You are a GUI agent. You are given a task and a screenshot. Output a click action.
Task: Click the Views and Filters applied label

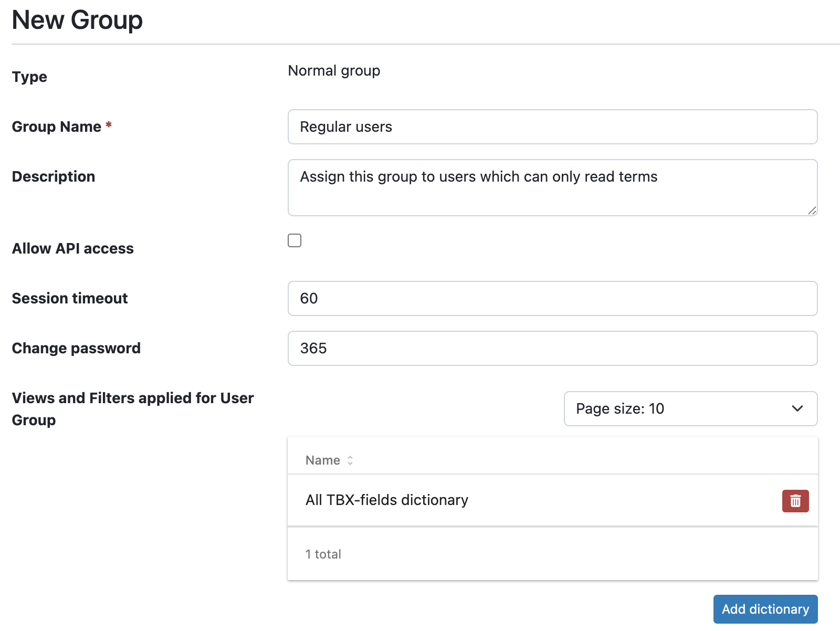133,409
